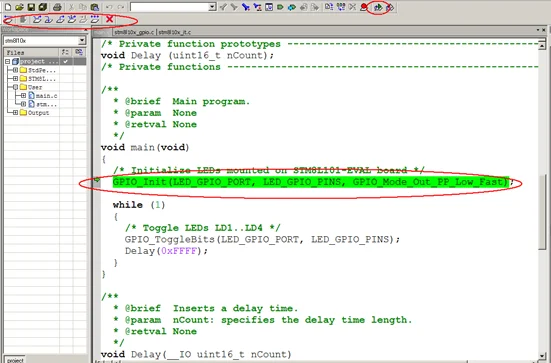
Task: Collapse the project root node
Action: tap(7, 61)
